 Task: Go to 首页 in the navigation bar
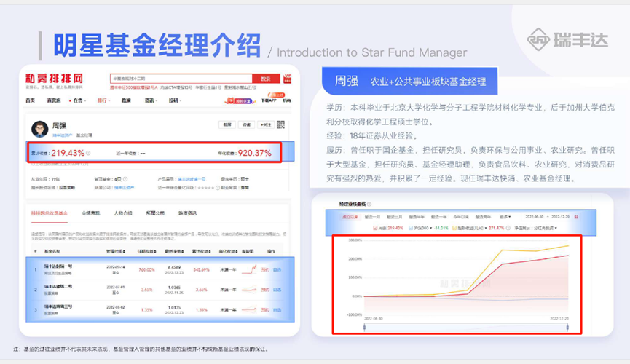click(30, 100)
